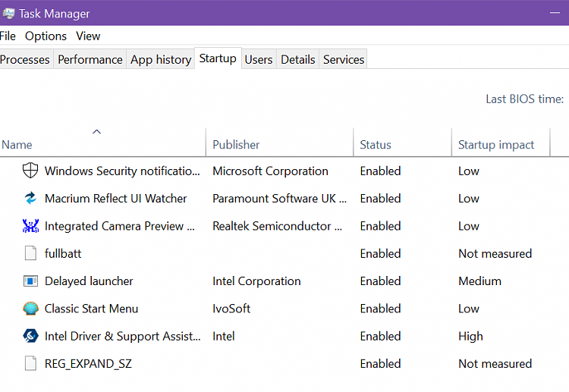Select the fullbatt blank file icon
The width and height of the screenshot is (569, 392).
pos(30,253)
